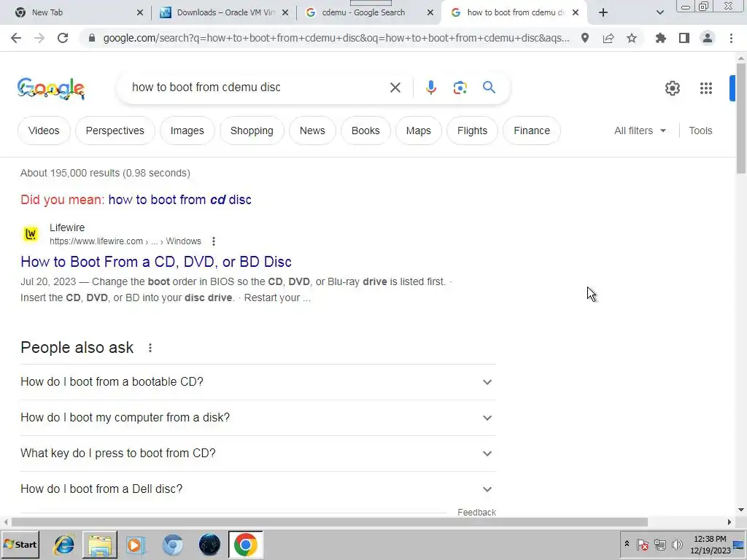Open People also ask options menu
This screenshot has height=560, width=747.
click(150, 348)
